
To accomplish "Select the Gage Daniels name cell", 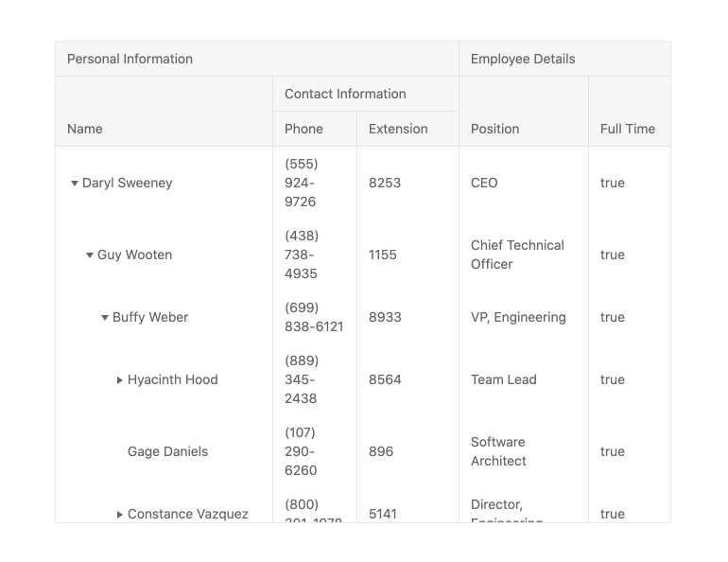I will point(166,451).
